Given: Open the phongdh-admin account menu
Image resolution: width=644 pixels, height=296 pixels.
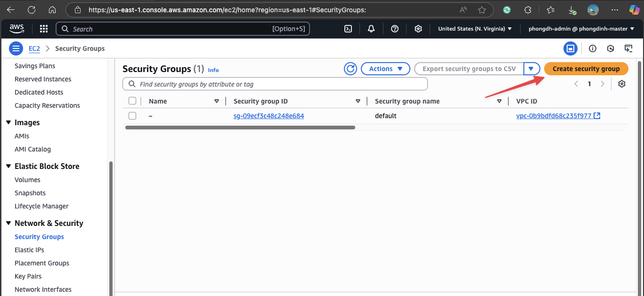Looking at the screenshot, I should point(581,29).
